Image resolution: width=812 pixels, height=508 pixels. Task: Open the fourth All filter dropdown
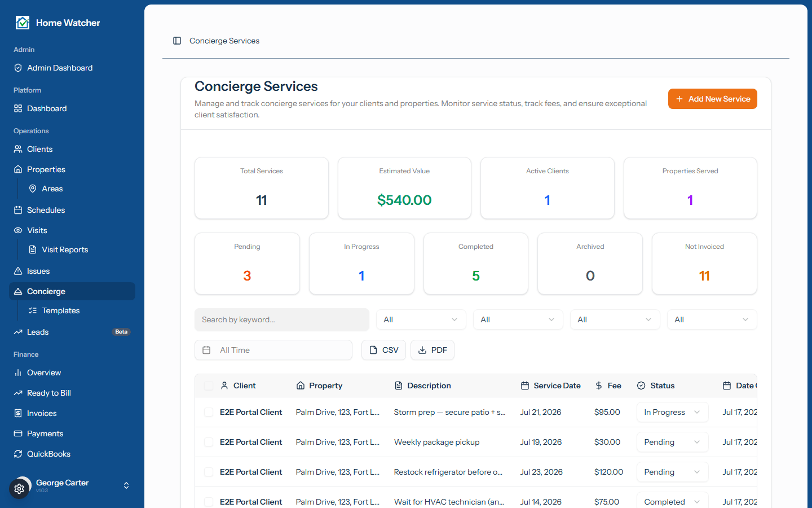pos(712,319)
